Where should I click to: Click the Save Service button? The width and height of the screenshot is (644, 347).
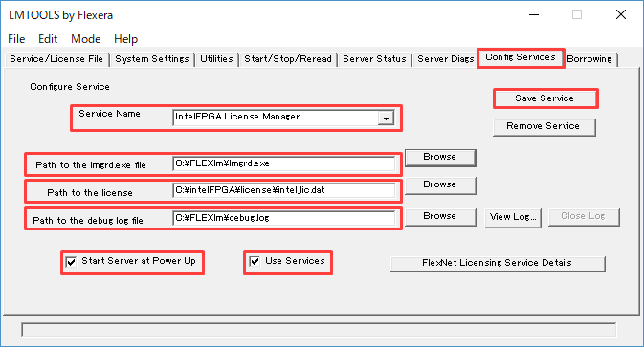[x=544, y=98]
